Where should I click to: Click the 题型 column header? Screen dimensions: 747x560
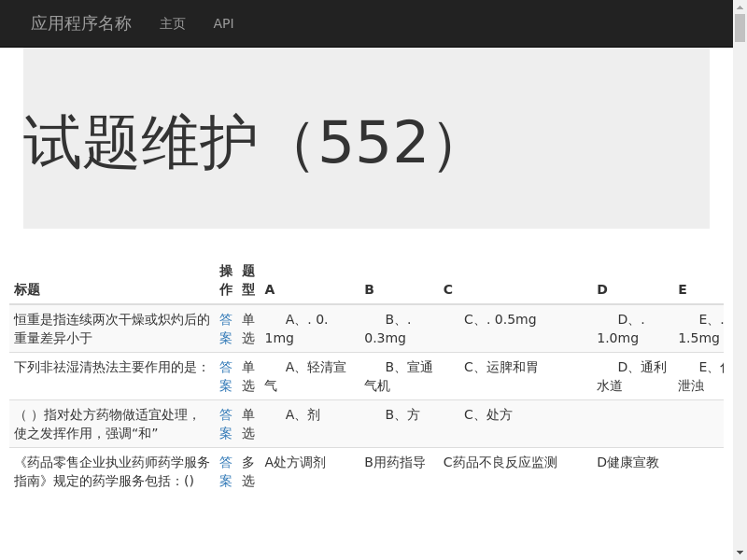248,280
